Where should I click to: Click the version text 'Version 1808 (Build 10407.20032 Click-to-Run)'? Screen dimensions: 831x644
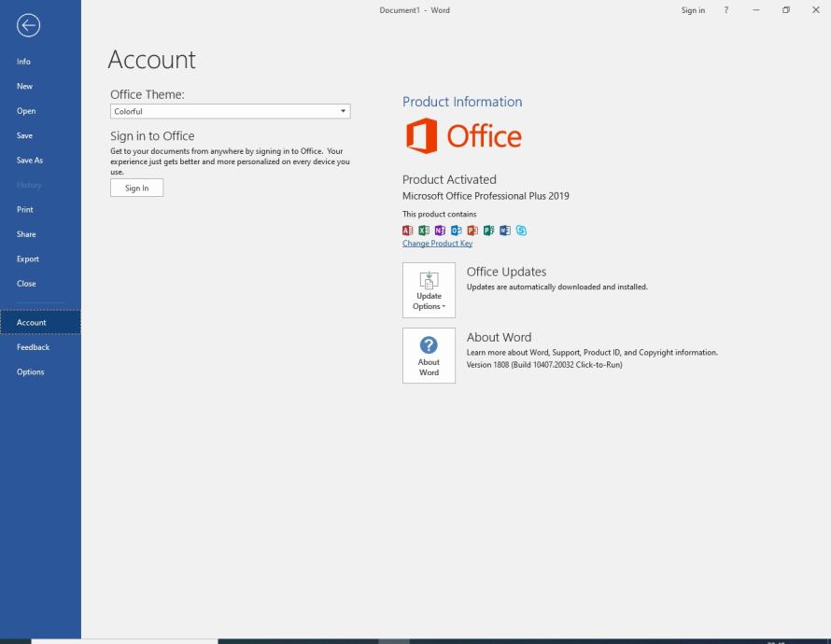click(544, 365)
